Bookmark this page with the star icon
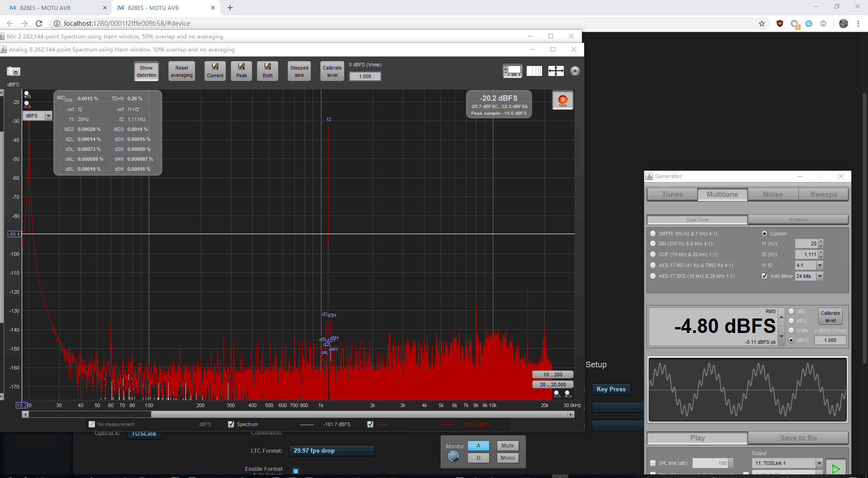The image size is (868, 478). click(762, 23)
